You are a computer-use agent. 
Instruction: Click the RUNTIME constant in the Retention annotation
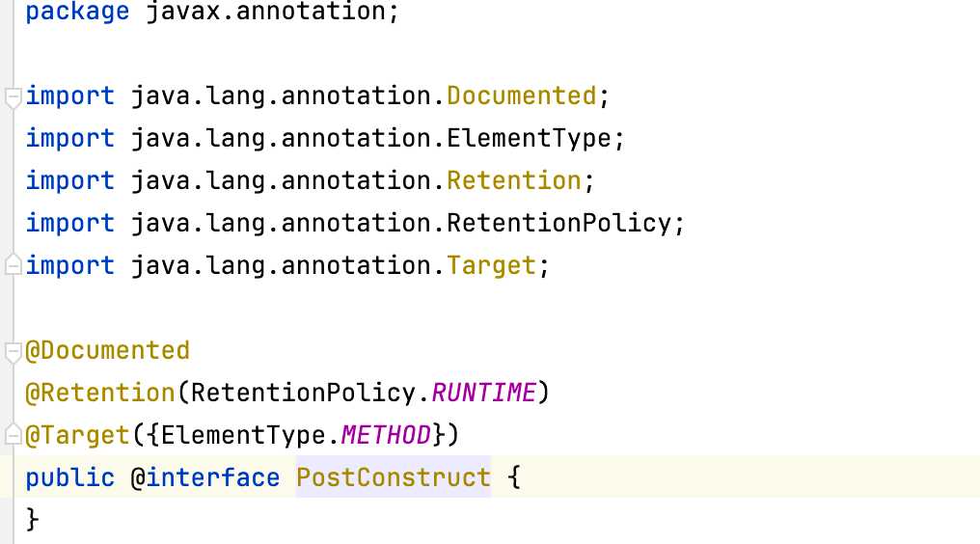(484, 393)
